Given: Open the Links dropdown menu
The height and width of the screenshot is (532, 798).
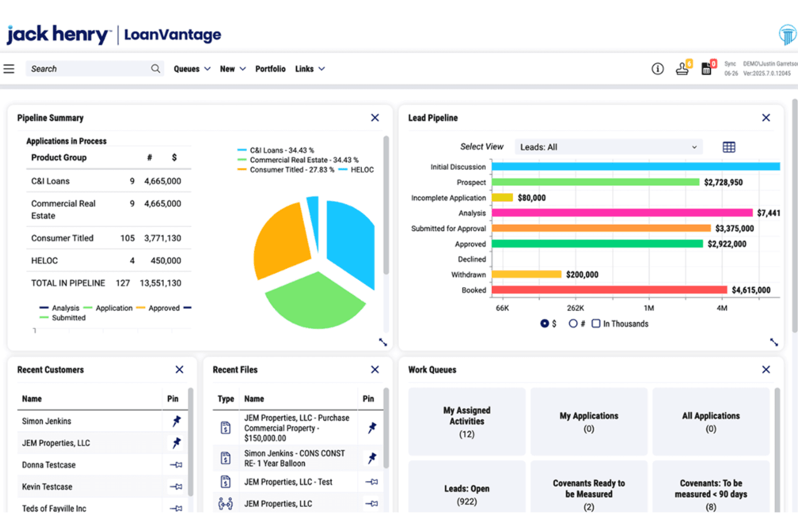Looking at the screenshot, I should coord(310,69).
